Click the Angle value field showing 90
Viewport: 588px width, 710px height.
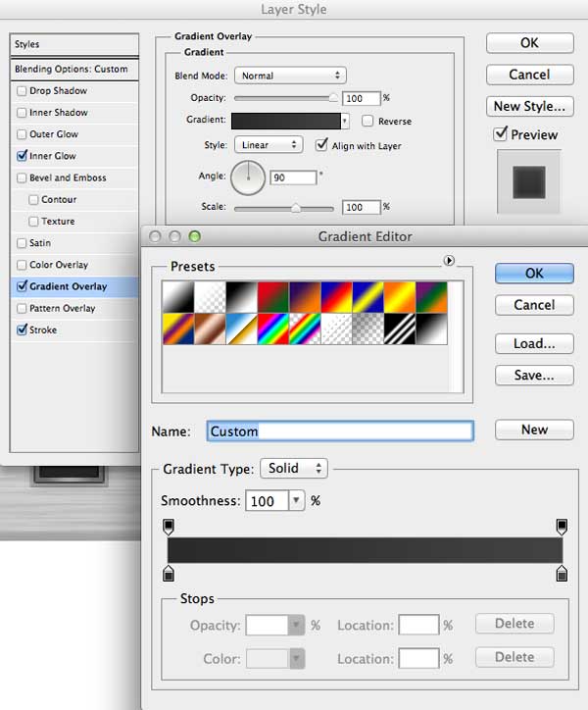[x=293, y=177]
